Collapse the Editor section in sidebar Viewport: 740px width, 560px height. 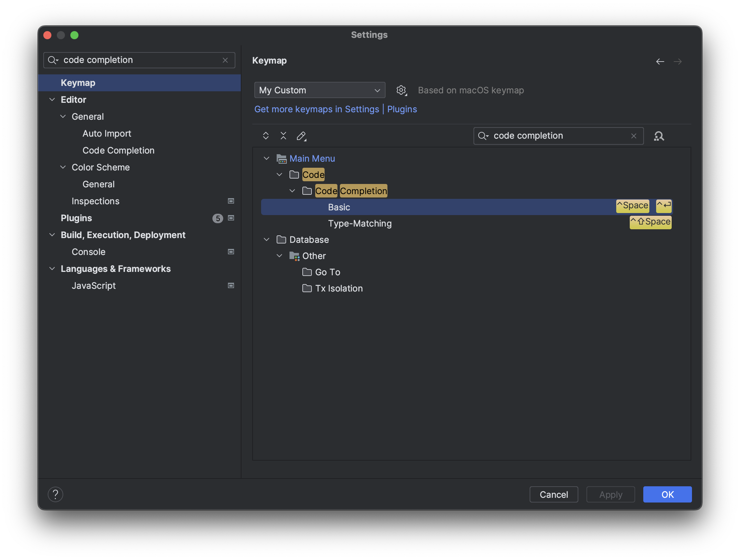52,99
